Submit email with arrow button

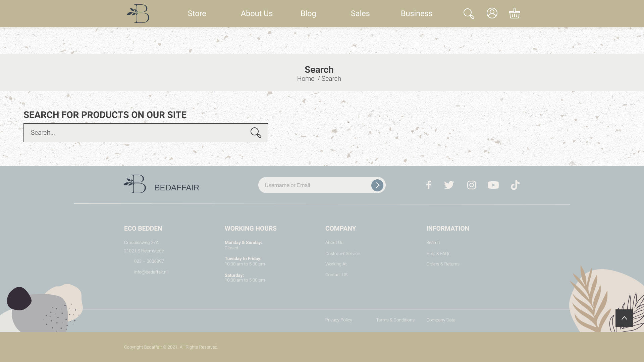point(377,185)
